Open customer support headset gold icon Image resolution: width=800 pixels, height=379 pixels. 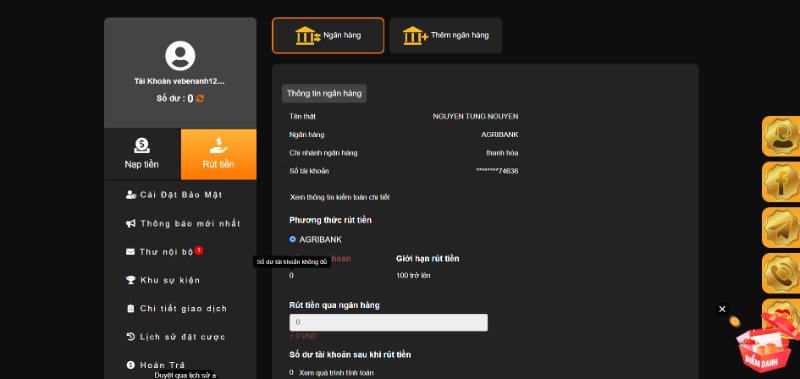[x=781, y=136]
